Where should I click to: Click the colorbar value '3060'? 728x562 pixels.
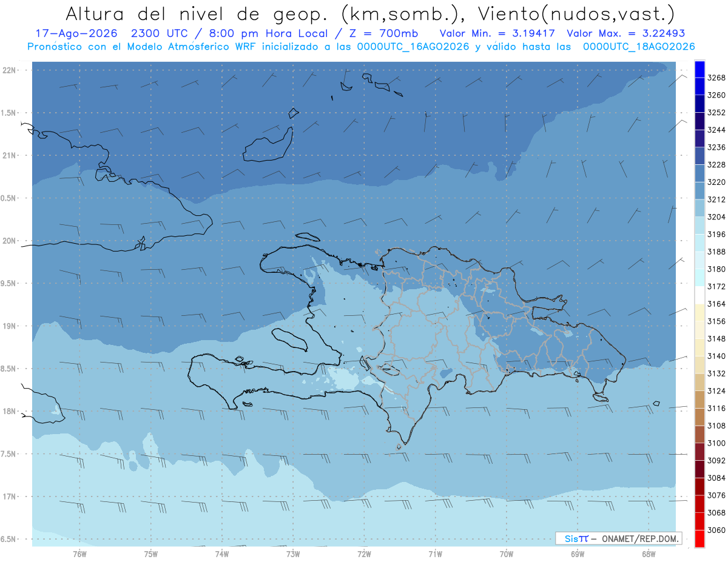(716, 530)
